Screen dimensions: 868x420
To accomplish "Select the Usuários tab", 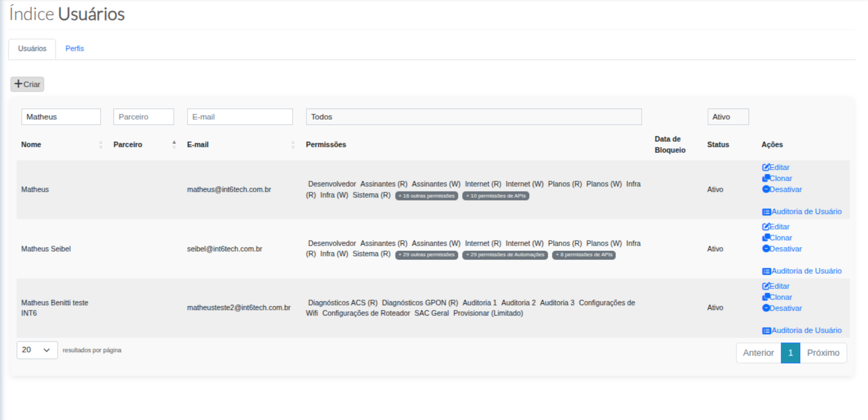I will point(32,49).
